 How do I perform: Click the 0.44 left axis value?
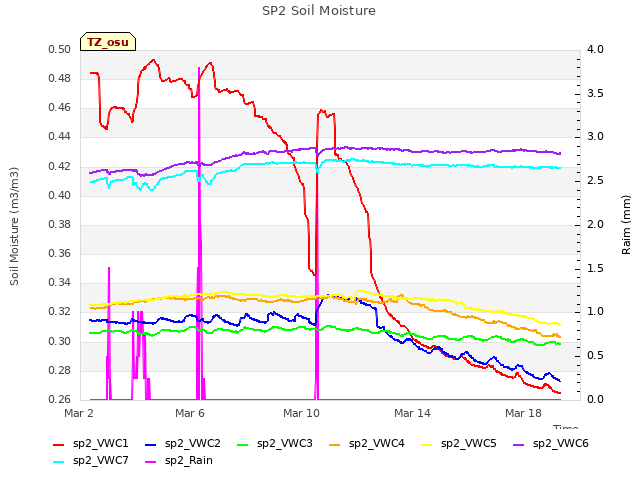60,137
